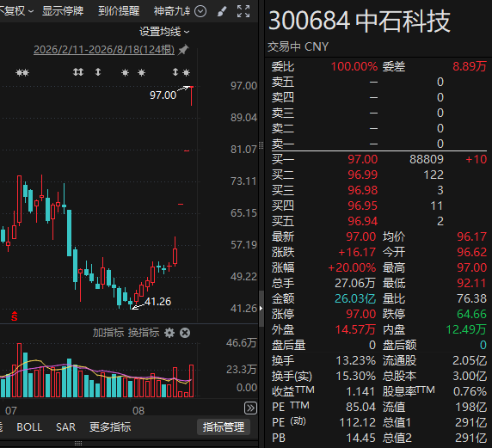Click the 买五 price 96.94
Image resolution: width=492 pixels, height=448 pixels.
click(362, 221)
